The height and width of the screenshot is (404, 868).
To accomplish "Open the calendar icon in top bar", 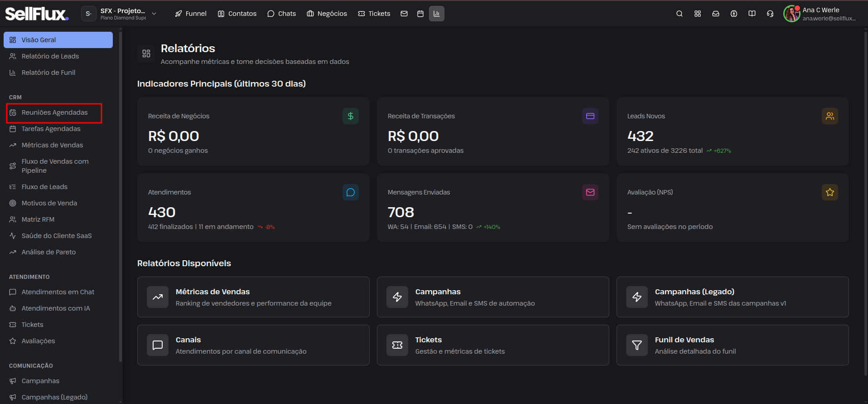I will (x=420, y=14).
